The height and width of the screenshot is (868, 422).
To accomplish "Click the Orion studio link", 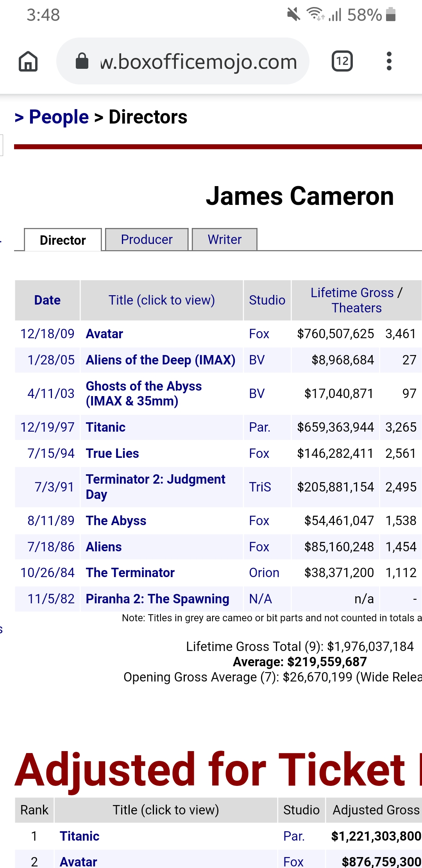I will tap(264, 573).
